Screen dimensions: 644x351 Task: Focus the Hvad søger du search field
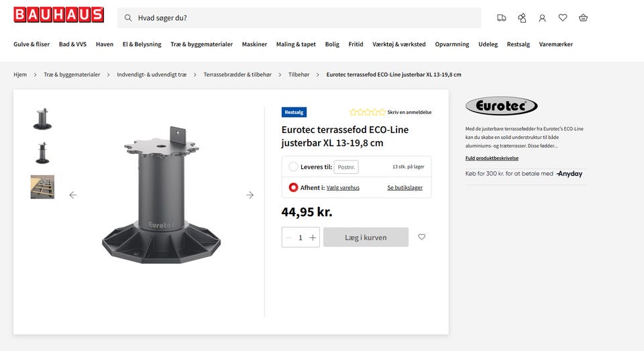pos(299,17)
